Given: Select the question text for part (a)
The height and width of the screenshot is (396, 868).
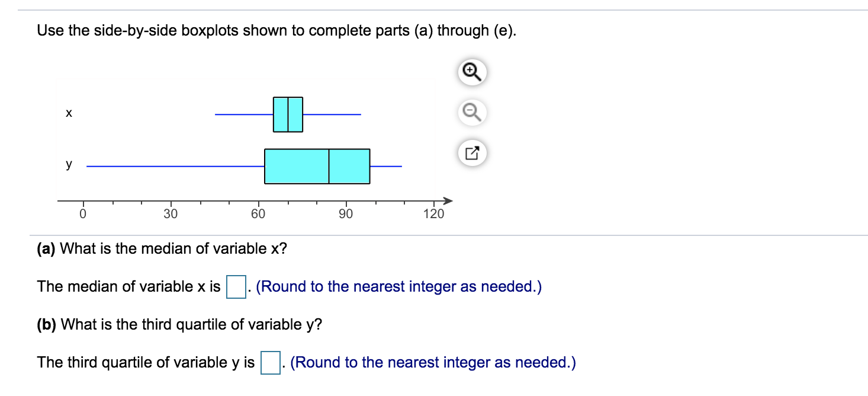Looking at the screenshot, I should coord(160,248).
